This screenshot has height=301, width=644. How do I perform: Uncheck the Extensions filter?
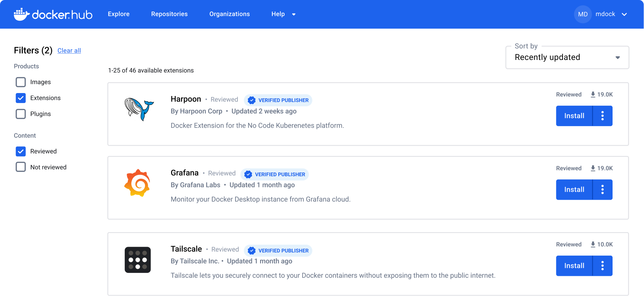21,98
